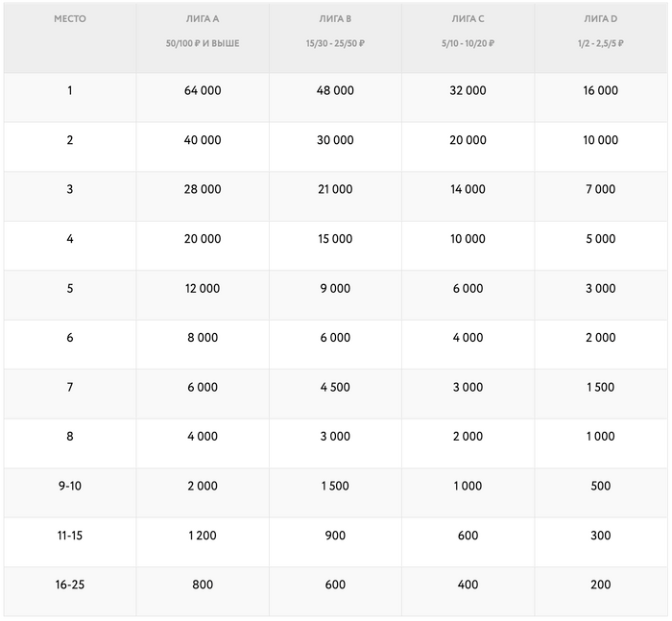Select the place 11-15 row label
672x621 pixels.
pos(69,536)
